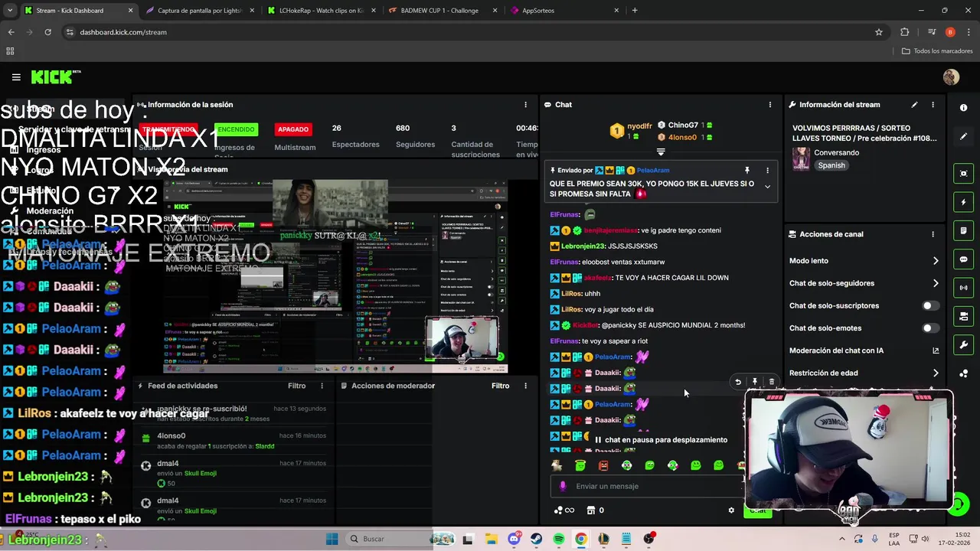Click the lightning bolt icon in right sidebar
Screen dimensions: 980x551
pyautogui.click(x=964, y=202)
